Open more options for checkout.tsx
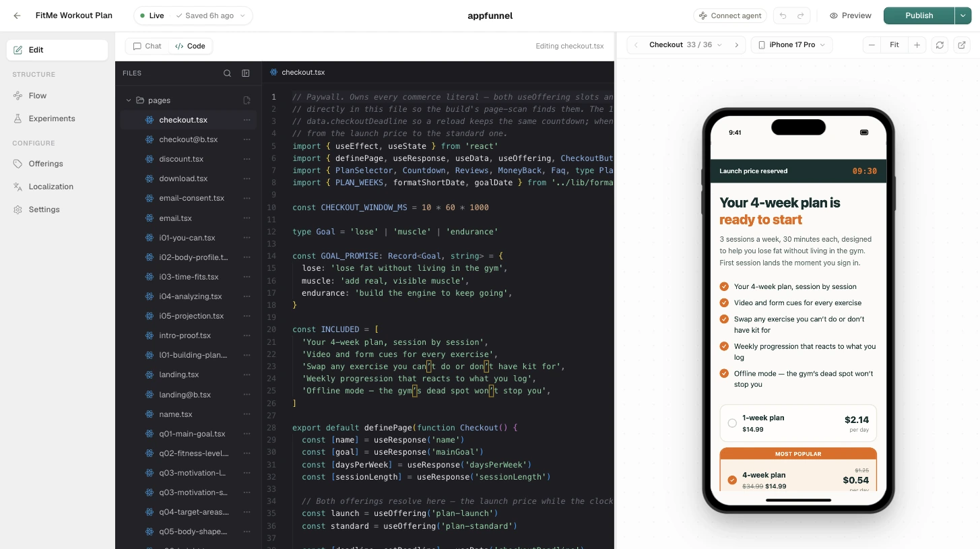This screenshot has height=549, width=980. 247,120
